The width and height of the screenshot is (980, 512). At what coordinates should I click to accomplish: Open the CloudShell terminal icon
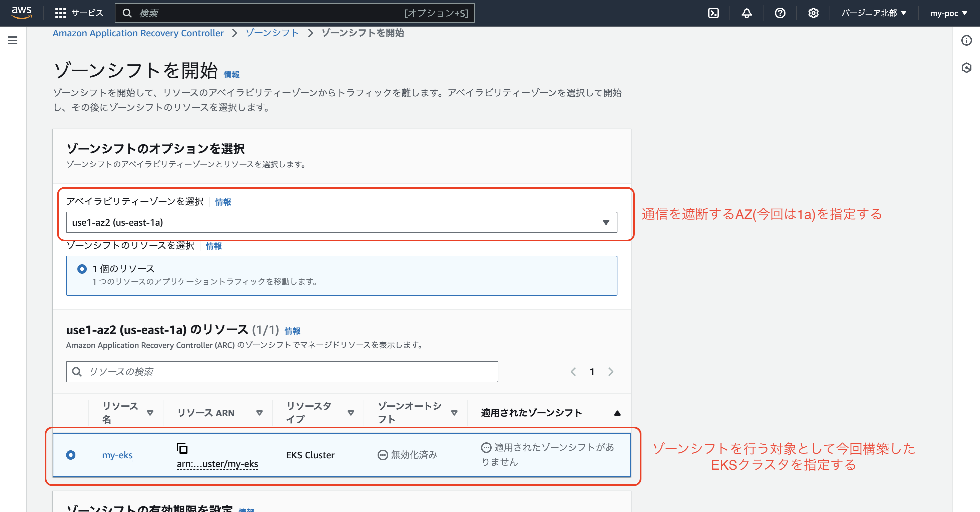[713, 13]
